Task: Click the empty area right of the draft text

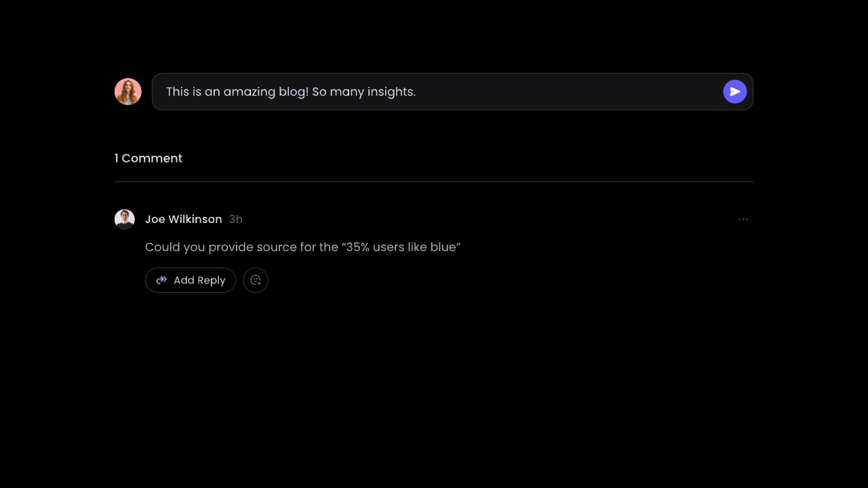Action: (570, 91)
